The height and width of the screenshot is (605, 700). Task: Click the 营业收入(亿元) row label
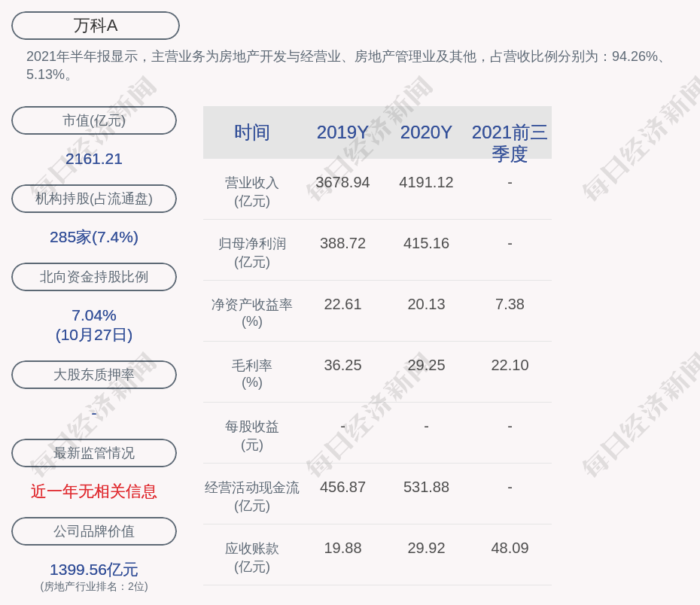pos(252,192)
